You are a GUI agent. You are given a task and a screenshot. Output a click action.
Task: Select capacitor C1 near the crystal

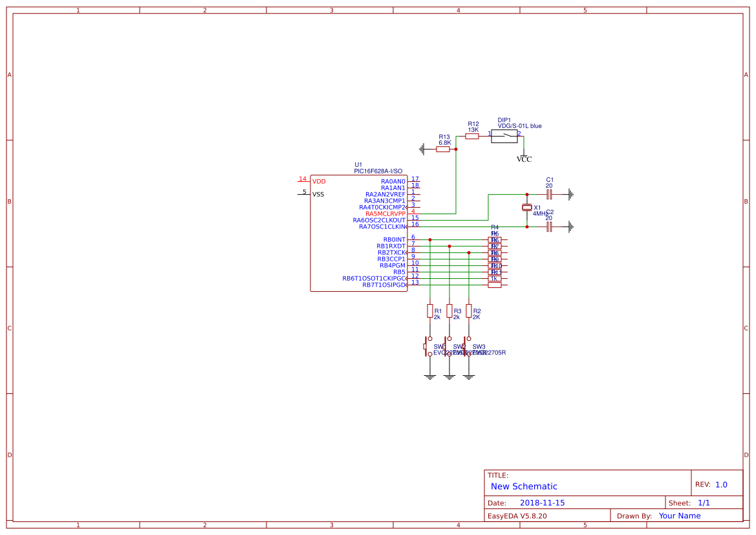[x=549, y=194]
